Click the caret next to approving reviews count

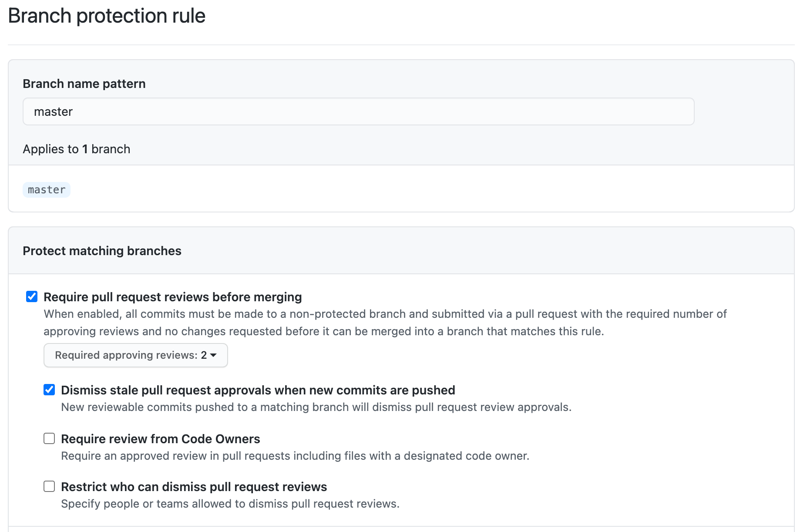click(213, 355)
